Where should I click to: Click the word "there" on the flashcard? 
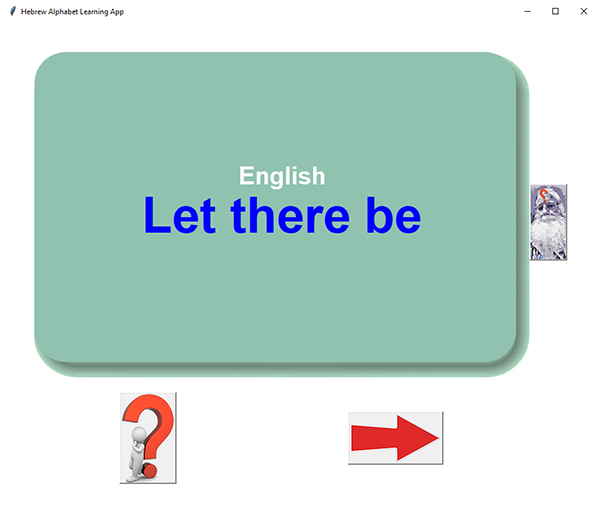pos(298,216)
